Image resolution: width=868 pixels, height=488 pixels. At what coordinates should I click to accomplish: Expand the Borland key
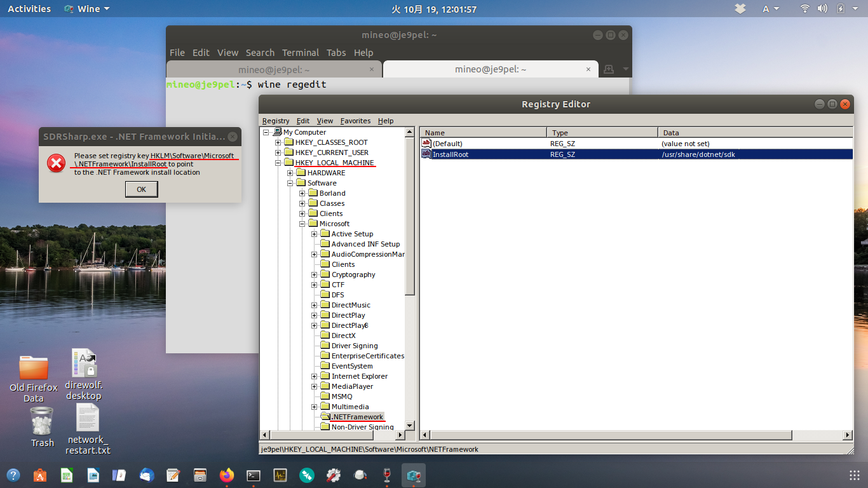(x=302, y=193)
